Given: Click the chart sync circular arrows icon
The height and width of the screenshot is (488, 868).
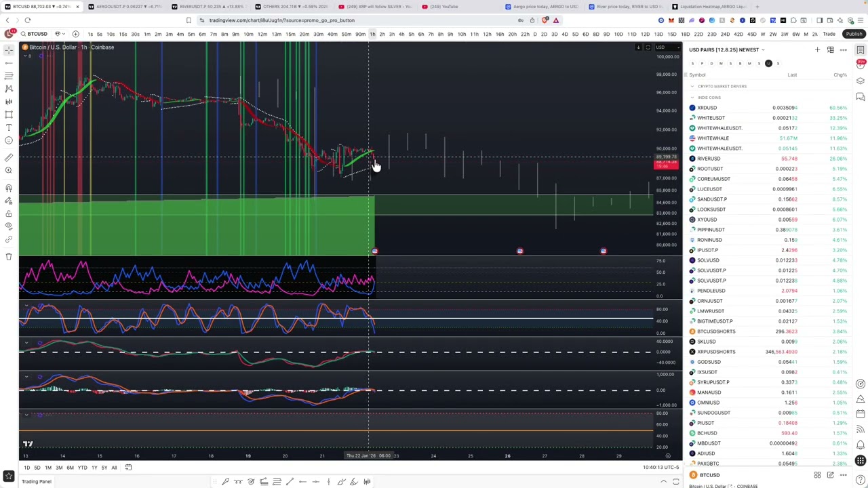Looking at the screenshot, I should [x=648, y=47].
